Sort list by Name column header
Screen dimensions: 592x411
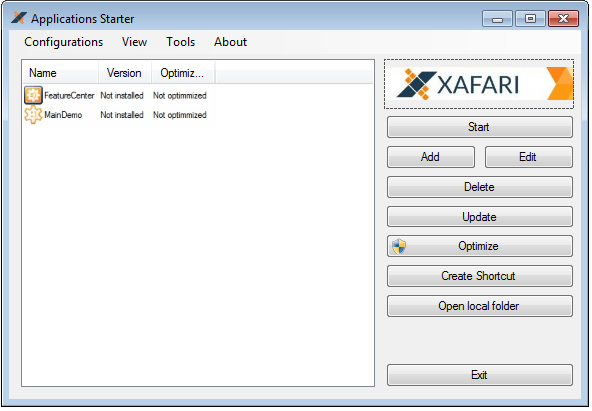tap(61, 73)
